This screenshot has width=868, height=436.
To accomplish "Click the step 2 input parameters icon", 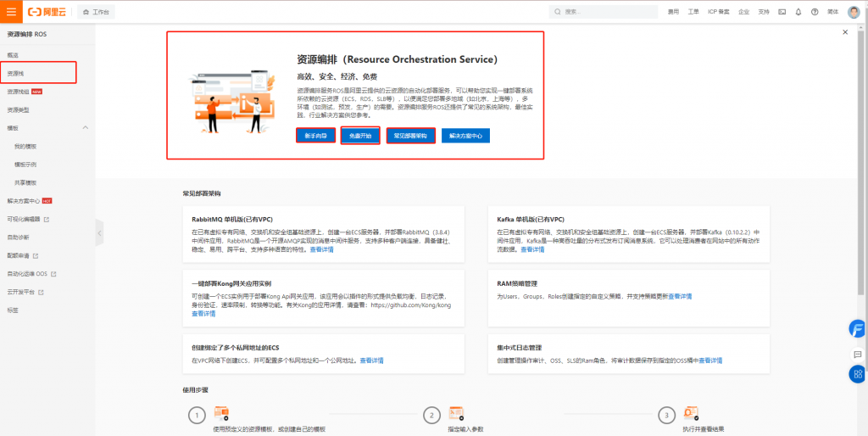I will [x=456, y=413].
